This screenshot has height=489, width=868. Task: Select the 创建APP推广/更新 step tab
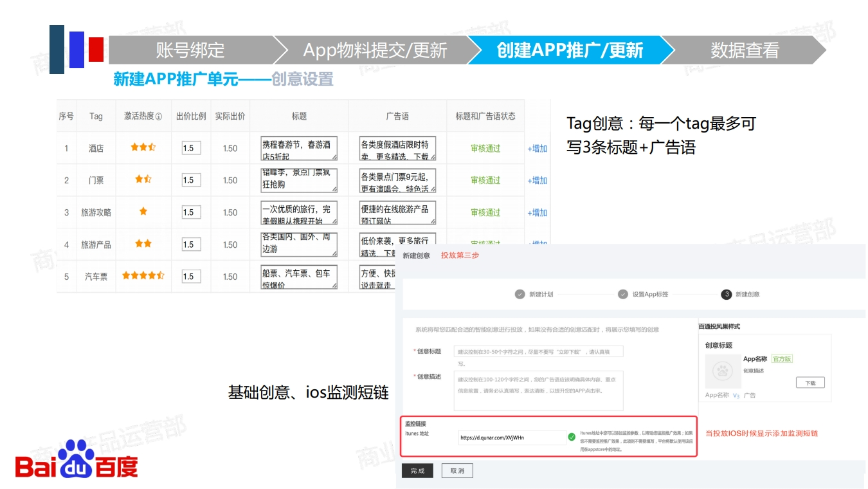[x=570, y=50]
